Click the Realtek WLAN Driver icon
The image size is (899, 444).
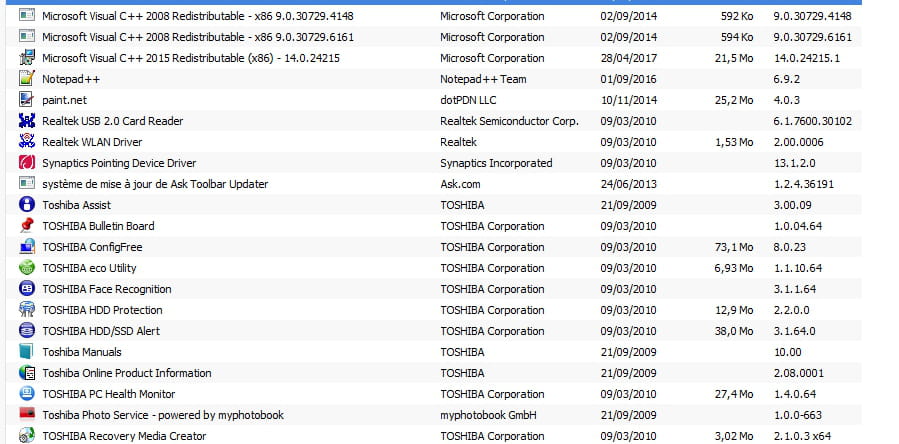(x=26, y=142)
